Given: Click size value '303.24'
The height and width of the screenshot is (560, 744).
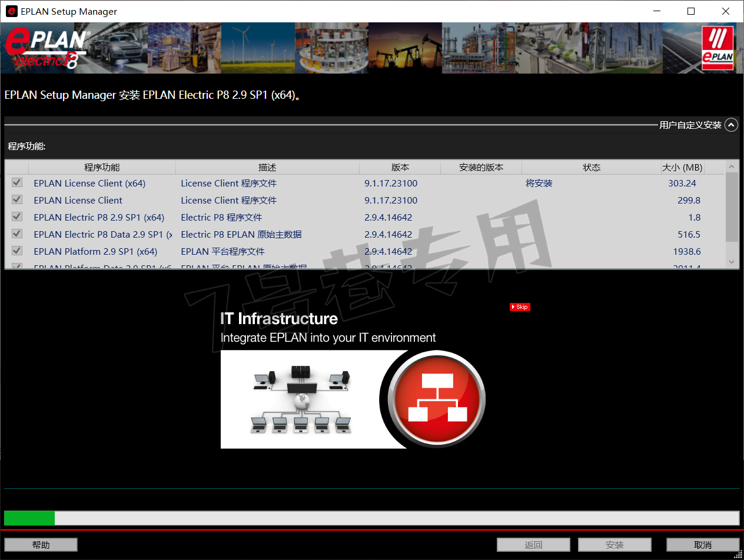Looking at the screenshot, I should (682, 183).
